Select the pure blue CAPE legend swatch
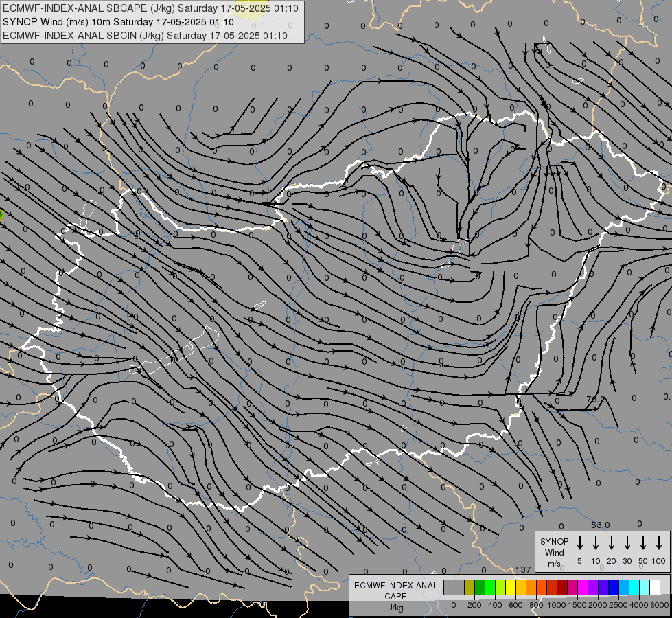This screenshot has width=672, height=618. [613, 587]
